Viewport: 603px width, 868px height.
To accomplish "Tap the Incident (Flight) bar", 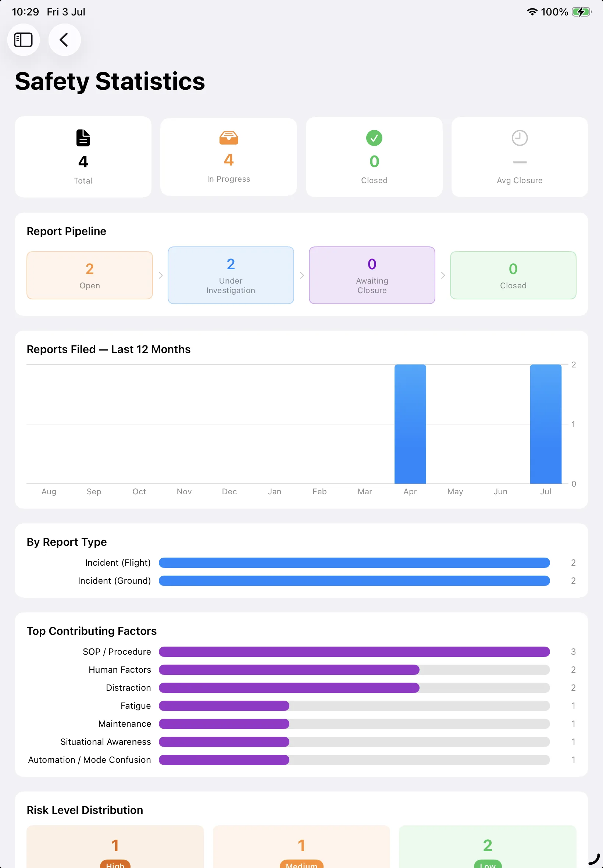I will pyautogui.click(x=354, y=563).
